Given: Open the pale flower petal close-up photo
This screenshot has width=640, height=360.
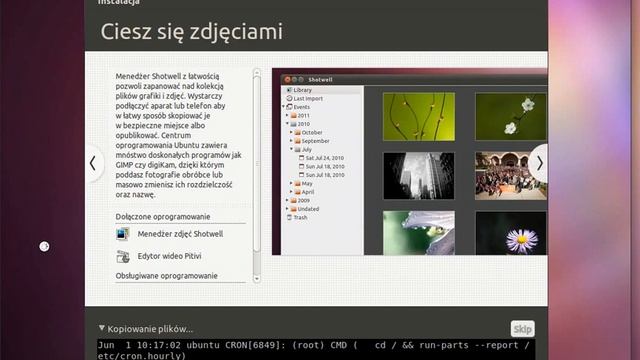Looking at the screenshot, I should [x=419, y=233].
